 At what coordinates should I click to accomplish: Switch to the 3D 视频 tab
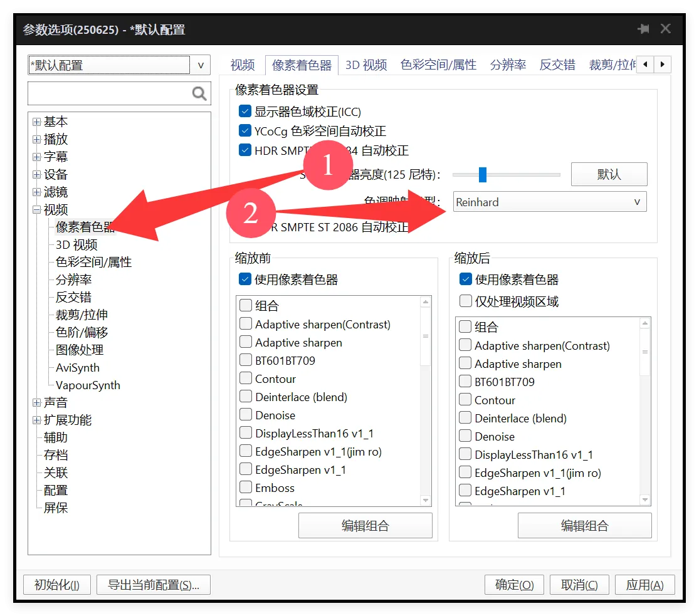click(365, 65)
